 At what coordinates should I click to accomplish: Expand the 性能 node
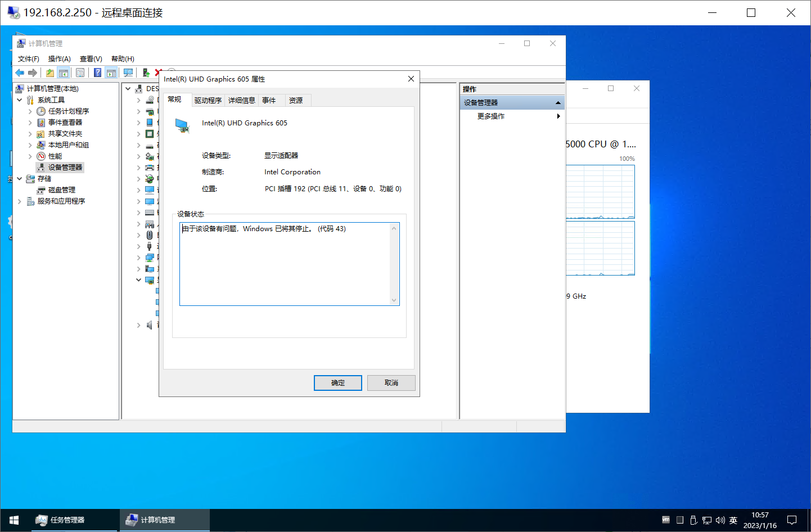pos(30,156)
